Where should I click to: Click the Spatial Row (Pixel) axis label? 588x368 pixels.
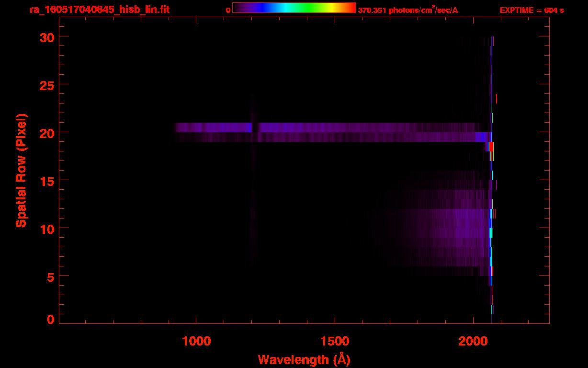click(x=22, y=170)
